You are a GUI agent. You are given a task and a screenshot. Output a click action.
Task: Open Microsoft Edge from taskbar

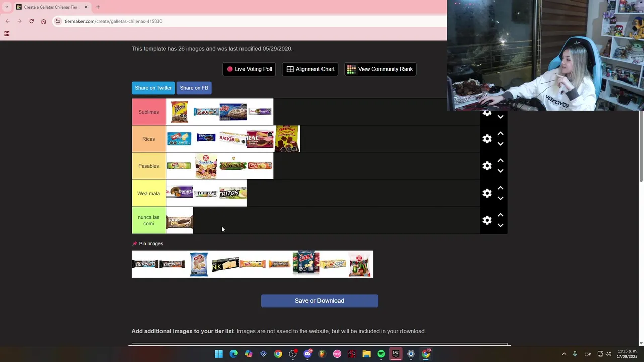[233, 354]
